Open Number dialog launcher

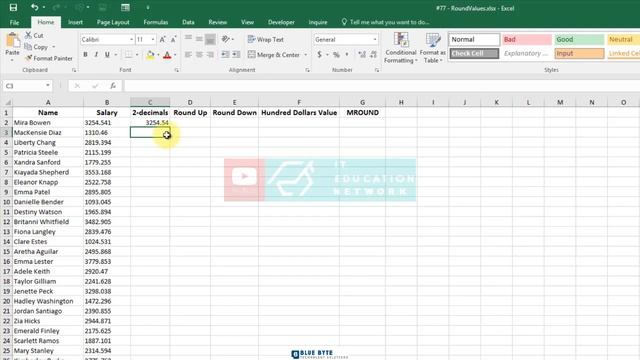point(377,70)
